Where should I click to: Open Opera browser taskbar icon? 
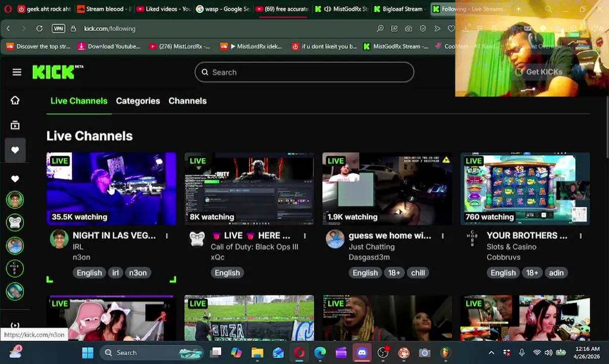(x=299, y=353)
